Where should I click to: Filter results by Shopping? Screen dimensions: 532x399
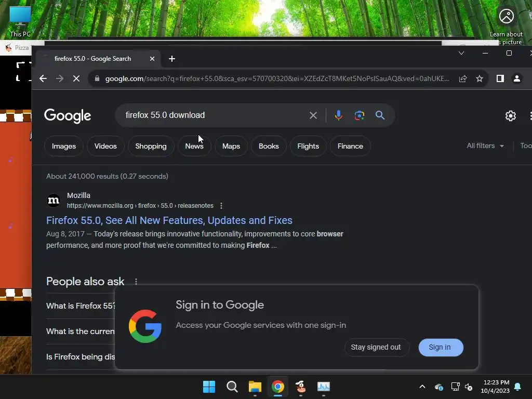(x=151, y=146)
